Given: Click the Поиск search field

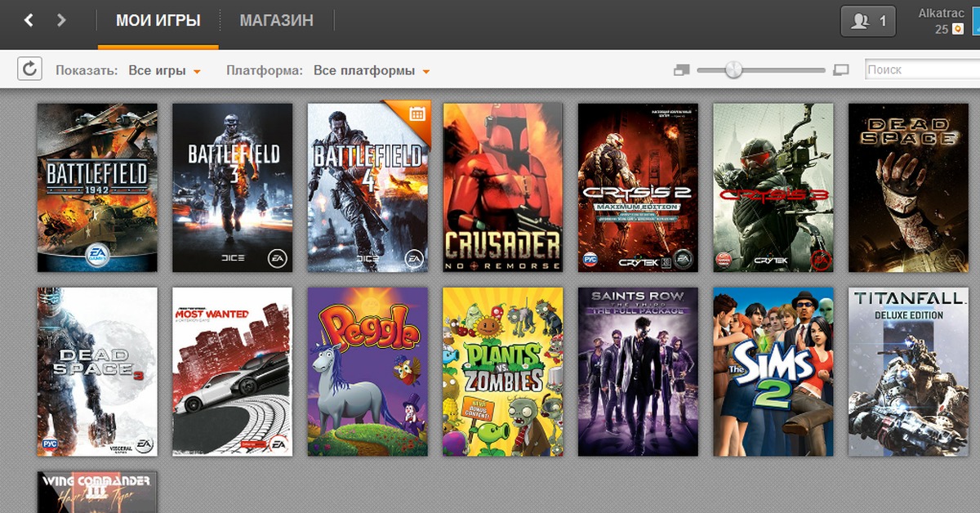Looking at the screenshot, I should [923, 70].
